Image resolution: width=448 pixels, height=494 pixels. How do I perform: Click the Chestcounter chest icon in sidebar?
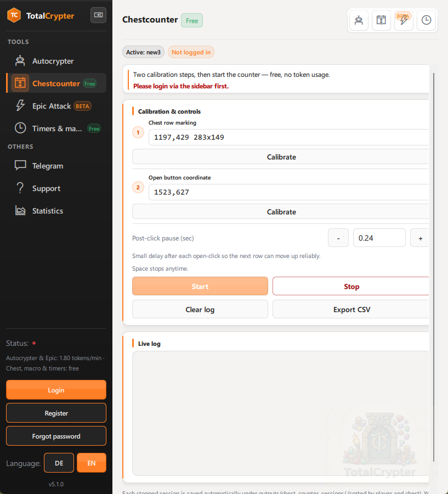pos(20,83)
